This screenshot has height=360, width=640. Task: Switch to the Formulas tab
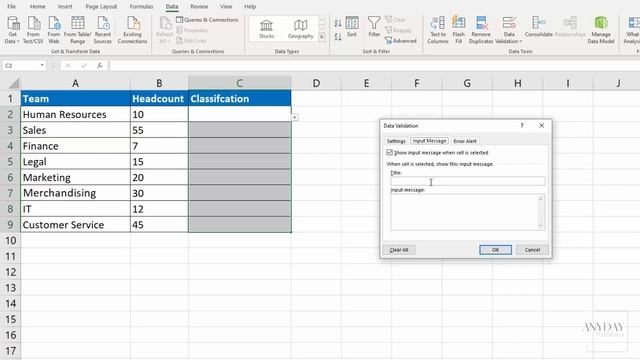(x=141, y=7)
